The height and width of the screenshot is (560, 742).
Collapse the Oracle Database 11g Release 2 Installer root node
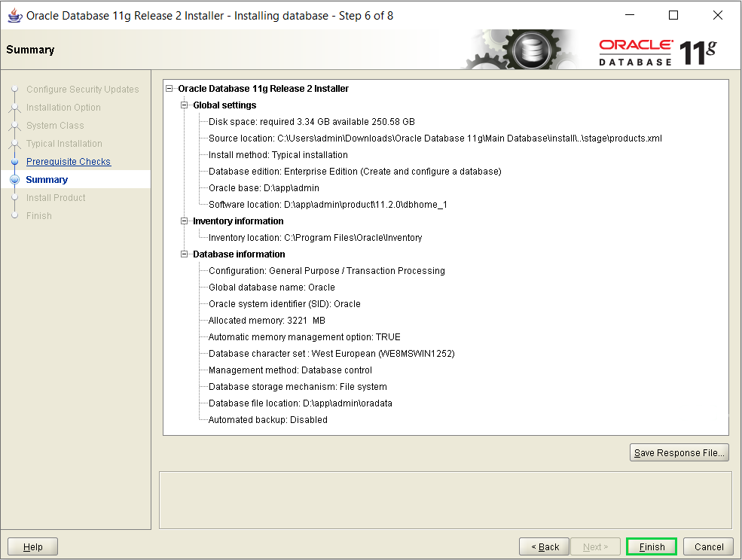[169, 89]
